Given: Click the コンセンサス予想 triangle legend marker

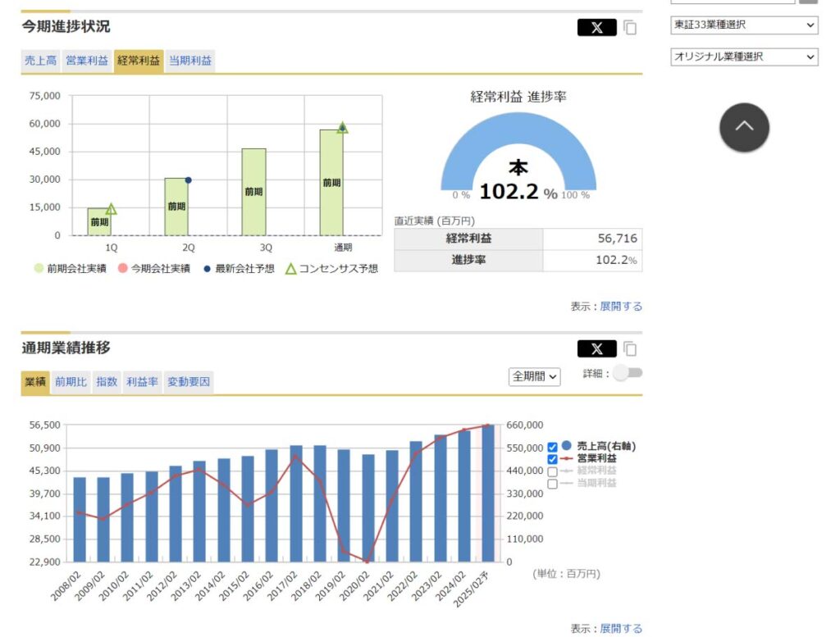Looking at the screenshot, I should pyautogui.click(x=291, y=269).
